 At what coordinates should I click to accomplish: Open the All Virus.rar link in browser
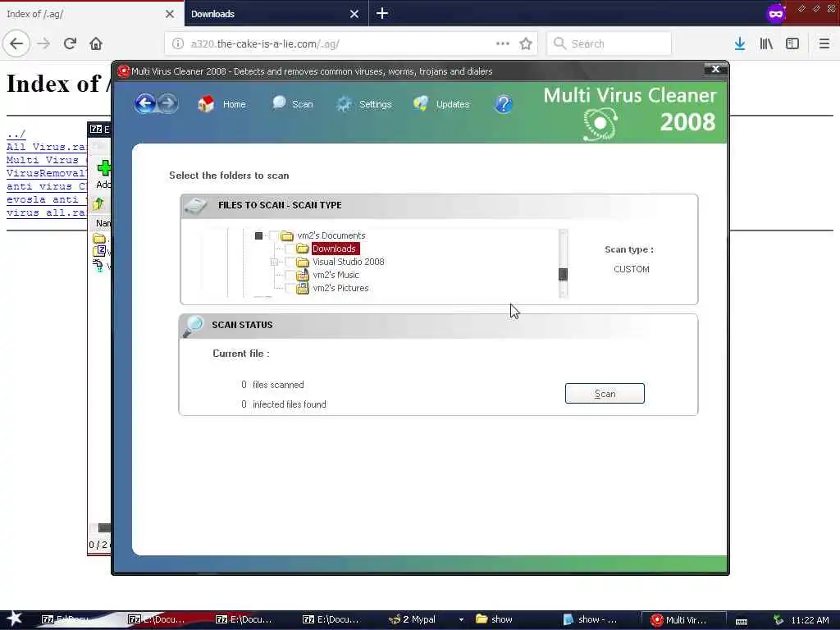47,147
